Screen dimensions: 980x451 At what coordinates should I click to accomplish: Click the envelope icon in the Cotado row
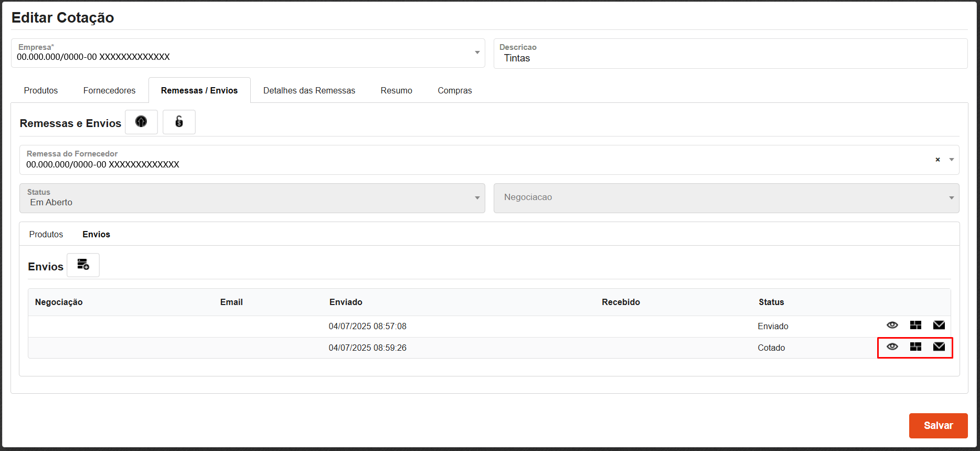939,347
